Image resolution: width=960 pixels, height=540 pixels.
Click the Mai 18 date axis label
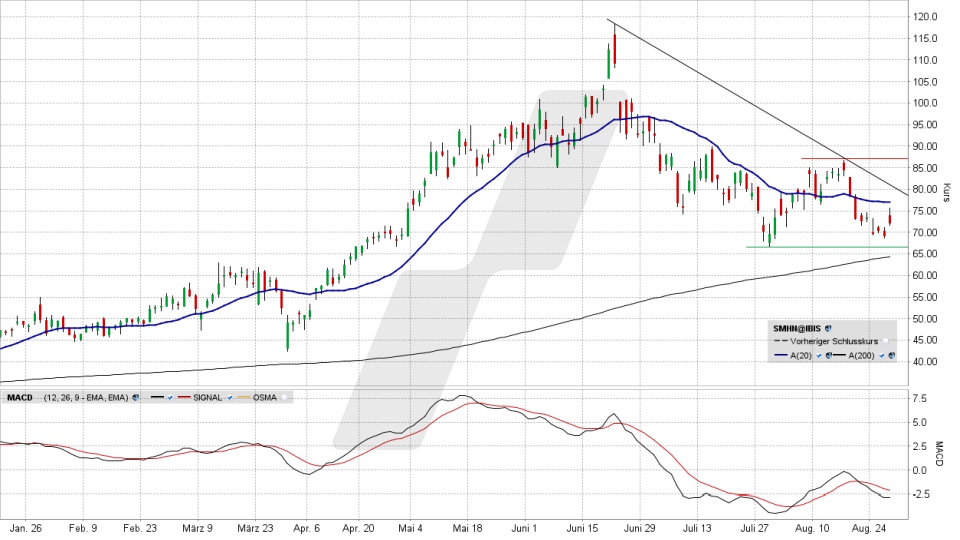click(468, 528)
